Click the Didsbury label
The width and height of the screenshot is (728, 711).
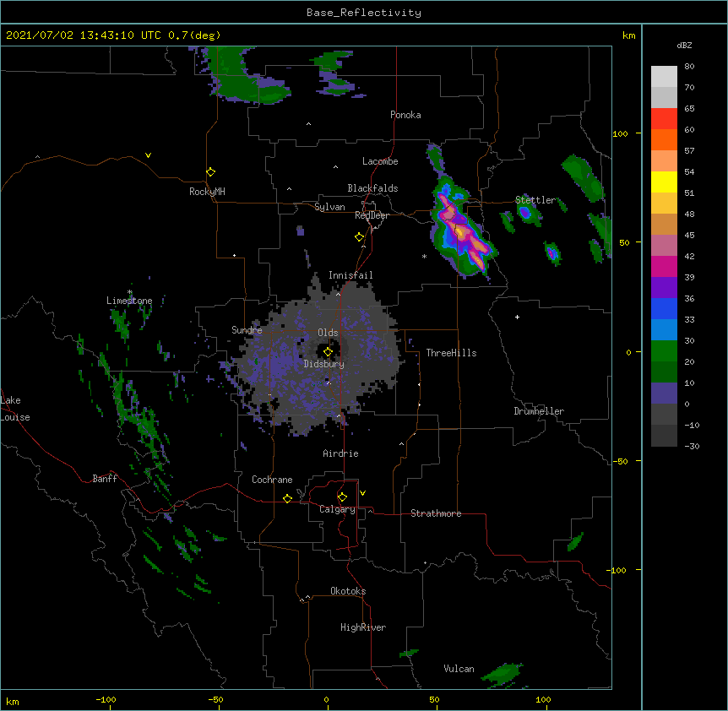pos(324,364)
